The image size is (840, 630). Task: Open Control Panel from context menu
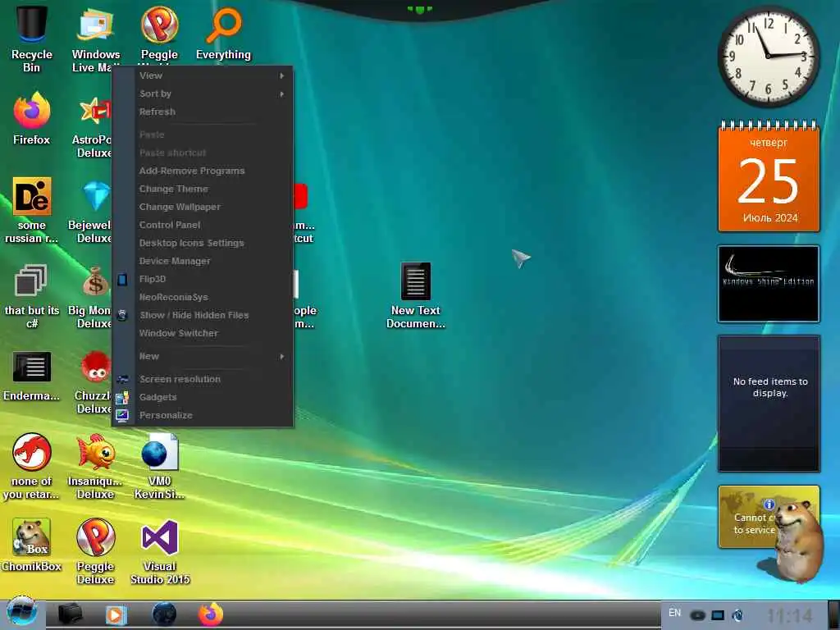(203, 225)
